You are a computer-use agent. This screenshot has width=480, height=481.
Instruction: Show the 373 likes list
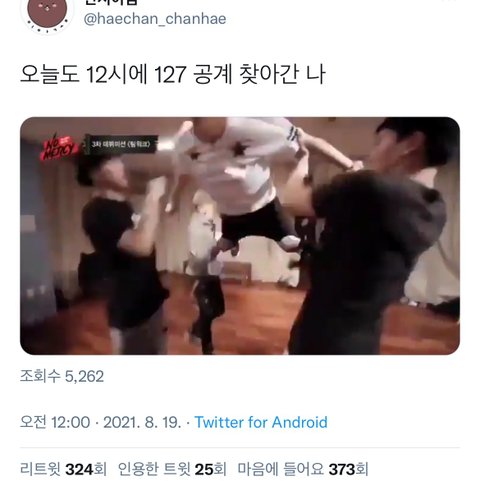303,469
